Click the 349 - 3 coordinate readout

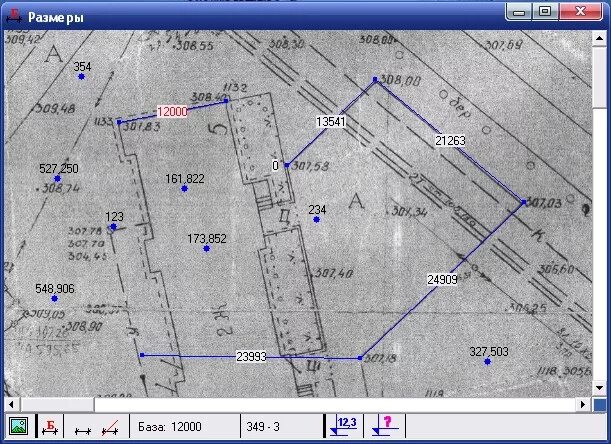(282, 427)
